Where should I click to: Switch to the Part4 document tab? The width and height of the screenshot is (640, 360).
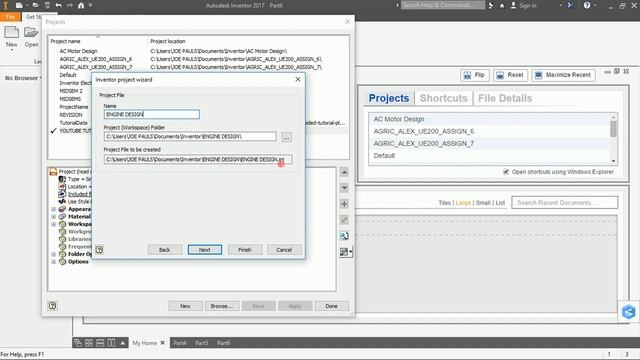[x=180, y=343]
